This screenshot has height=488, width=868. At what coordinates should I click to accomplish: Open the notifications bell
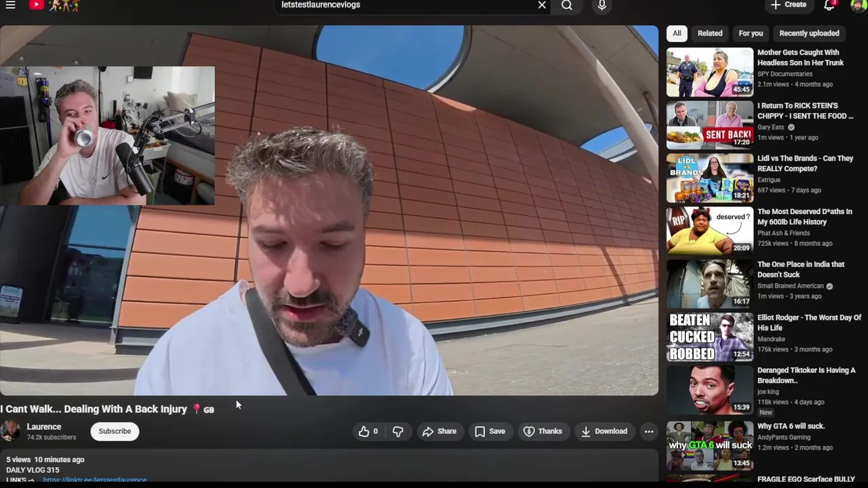(x=829, y=5)
